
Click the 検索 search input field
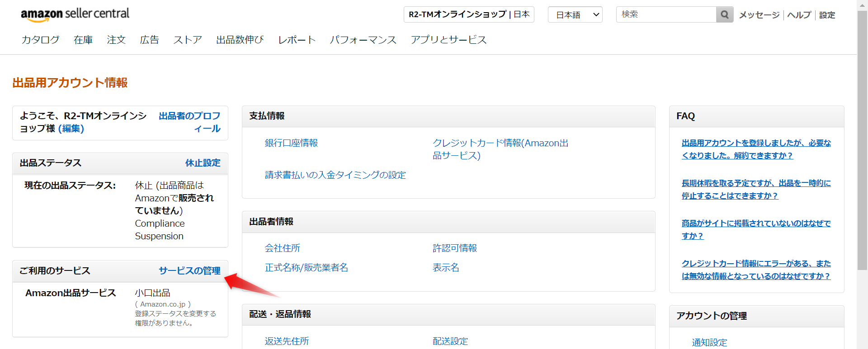666,14
